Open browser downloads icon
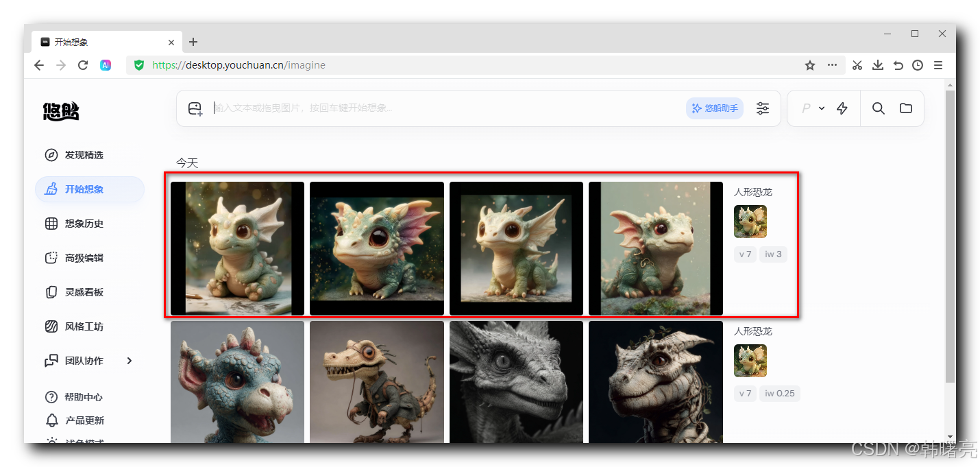Screen dimensions: 980x467 point(878,65)
